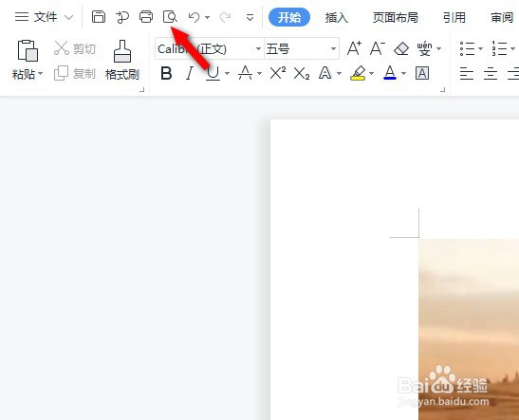Expand the pinyin guide dropdown arrow
The image size is (519, 420).
(x=439, y=49)
